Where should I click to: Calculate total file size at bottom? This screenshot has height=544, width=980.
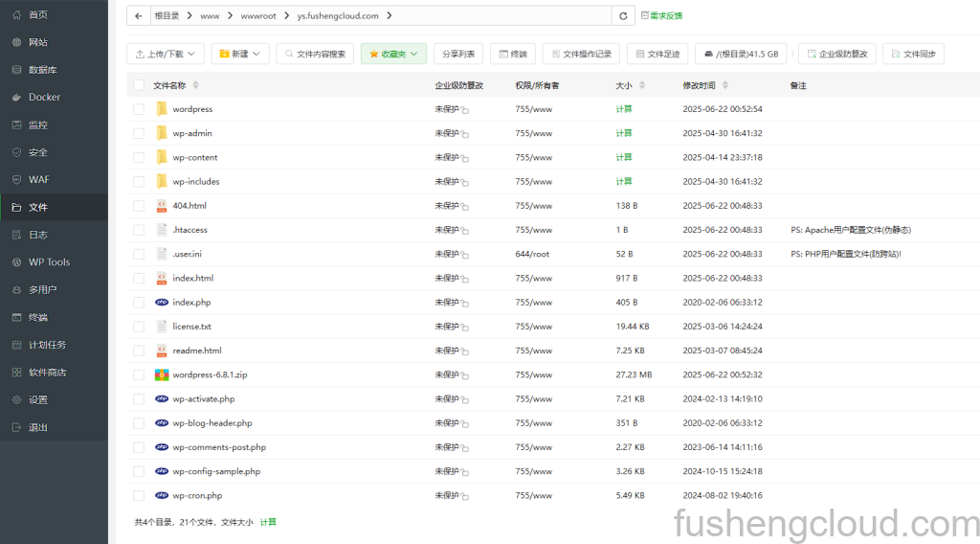pyautogui.click(x=268, y=522)
